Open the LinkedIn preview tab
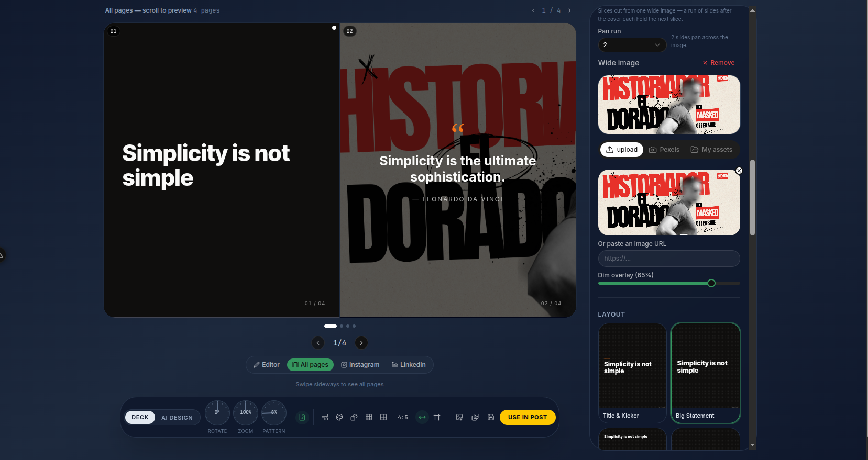868x460 pixels. point(409,365)
